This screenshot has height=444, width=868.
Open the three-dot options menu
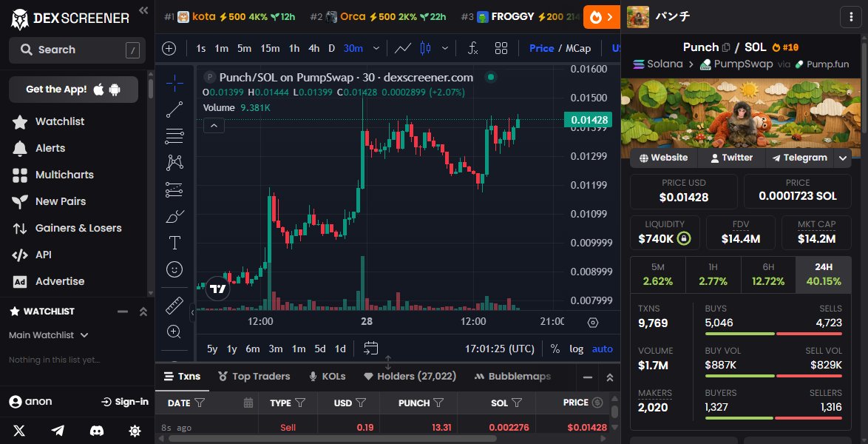[851, 16]
